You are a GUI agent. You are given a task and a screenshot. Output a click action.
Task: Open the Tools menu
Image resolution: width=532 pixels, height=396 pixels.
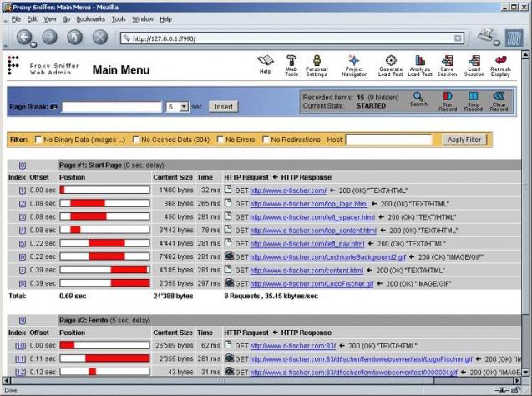[119, 19]
